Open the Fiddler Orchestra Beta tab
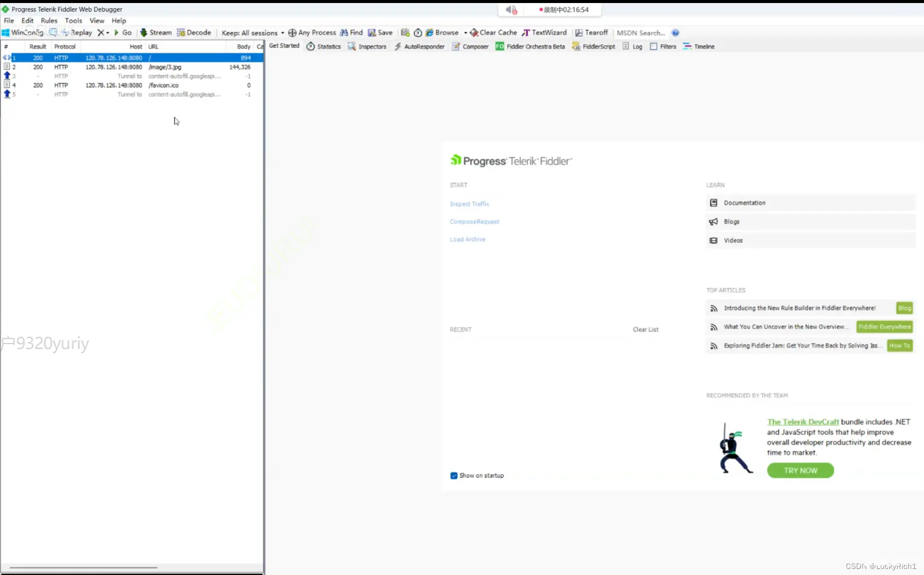 (530, 46)
